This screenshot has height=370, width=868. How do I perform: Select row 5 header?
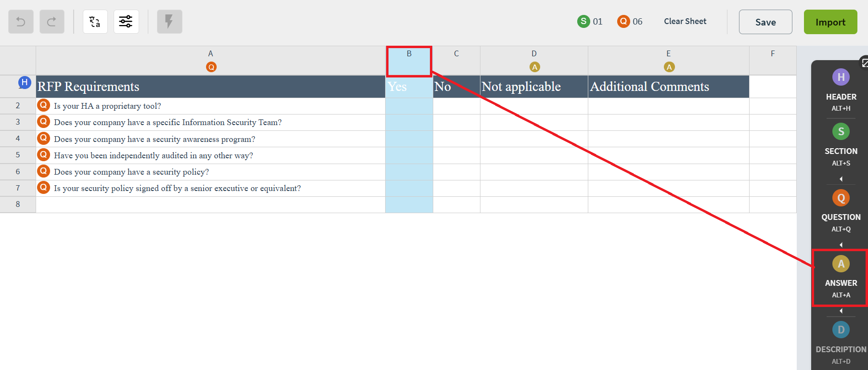pyautogui.click(x=18, y=155)
